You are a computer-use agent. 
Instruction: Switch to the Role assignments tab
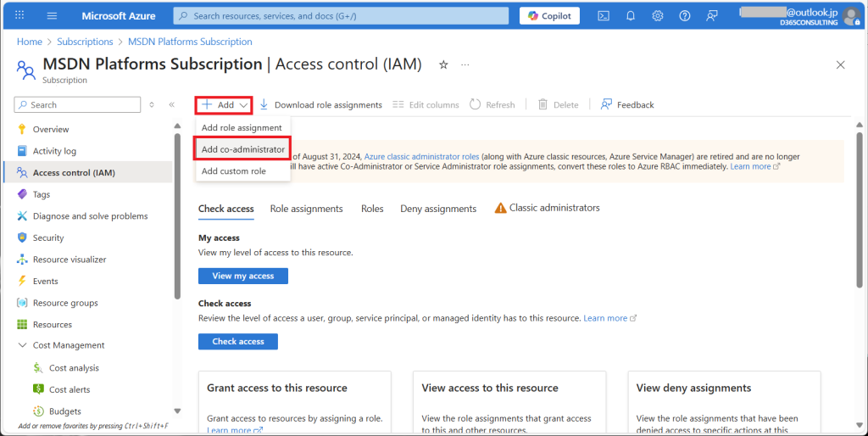click(306, 209)
